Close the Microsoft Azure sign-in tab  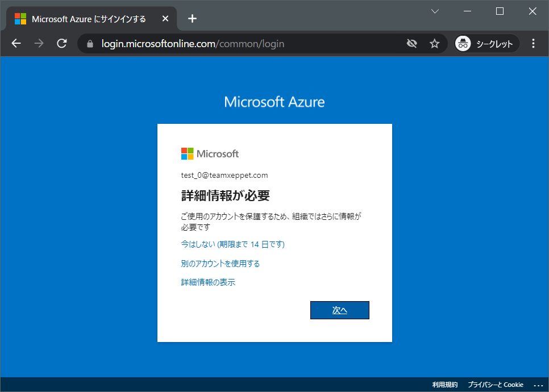click(165, 19)
